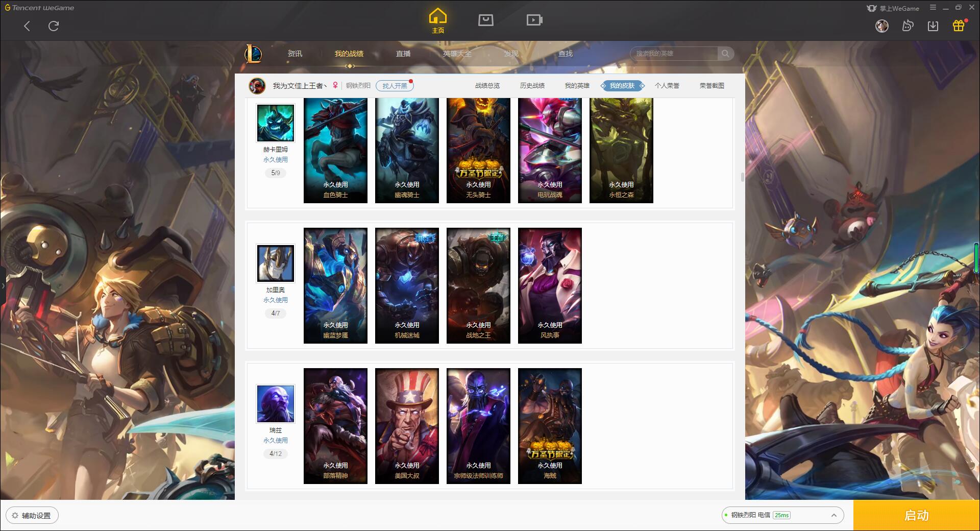Image resolution: width=980 pixels, height=531 pixels.
Task: Open the 风执事 skin card
Action: point(550,285)
